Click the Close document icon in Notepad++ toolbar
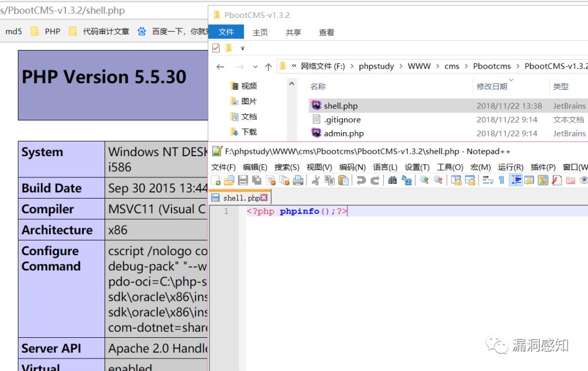588x371 pixels. (271, 181)
